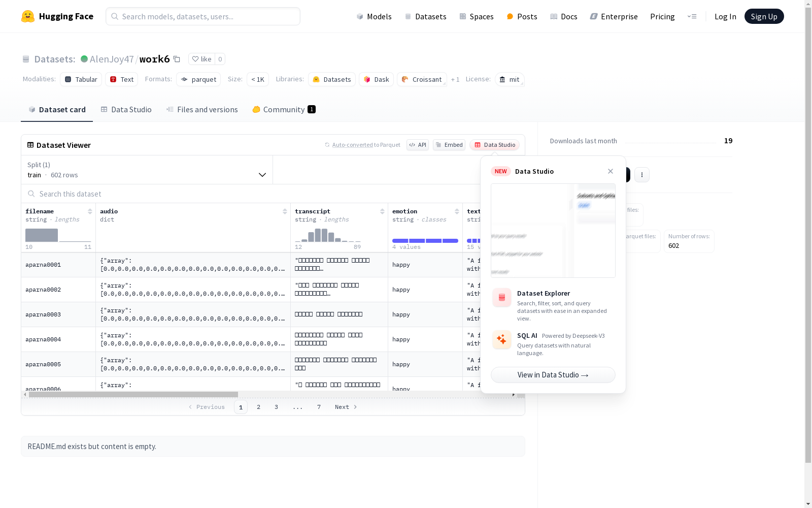The image size is (812, 508).
Task: Open the Community tab
Action: pyautogui.click(x=284, y=110)
